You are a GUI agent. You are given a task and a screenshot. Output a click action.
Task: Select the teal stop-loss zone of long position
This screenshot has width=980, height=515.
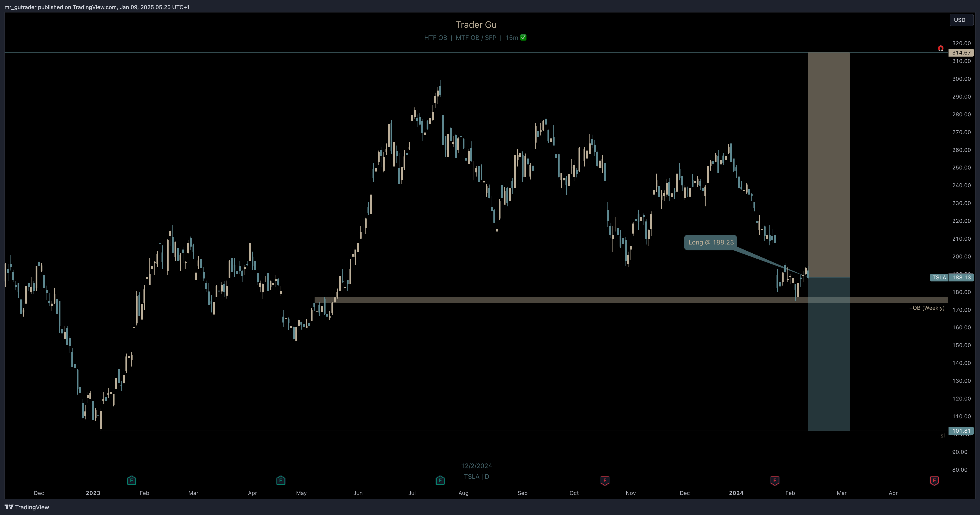[x=829, y=354]
